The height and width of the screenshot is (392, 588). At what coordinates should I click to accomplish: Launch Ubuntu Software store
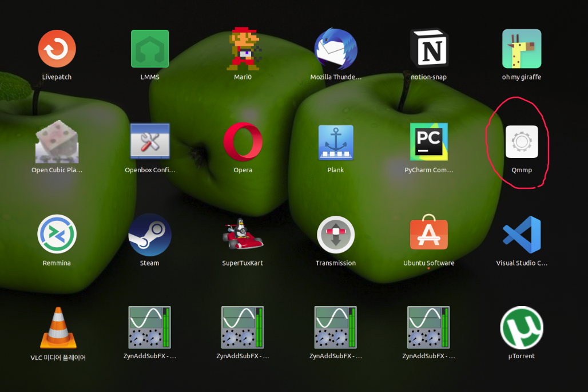click(429, 232)
